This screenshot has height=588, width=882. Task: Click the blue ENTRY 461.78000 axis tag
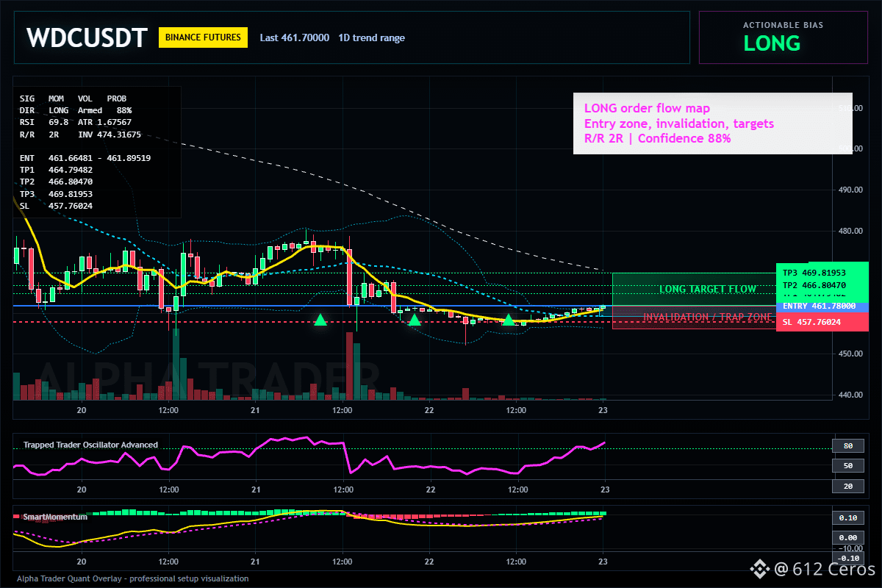[822, 306]
